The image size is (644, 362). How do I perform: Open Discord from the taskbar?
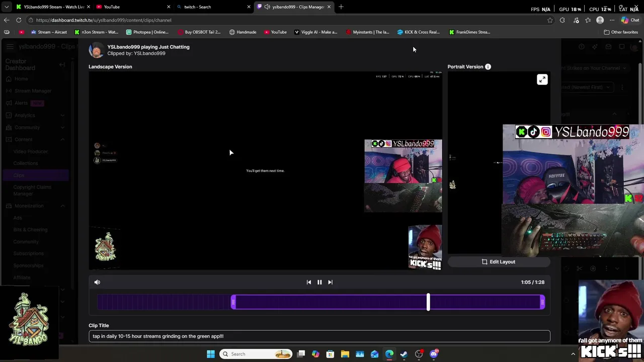pyautogui.click(x=434, y=354)
